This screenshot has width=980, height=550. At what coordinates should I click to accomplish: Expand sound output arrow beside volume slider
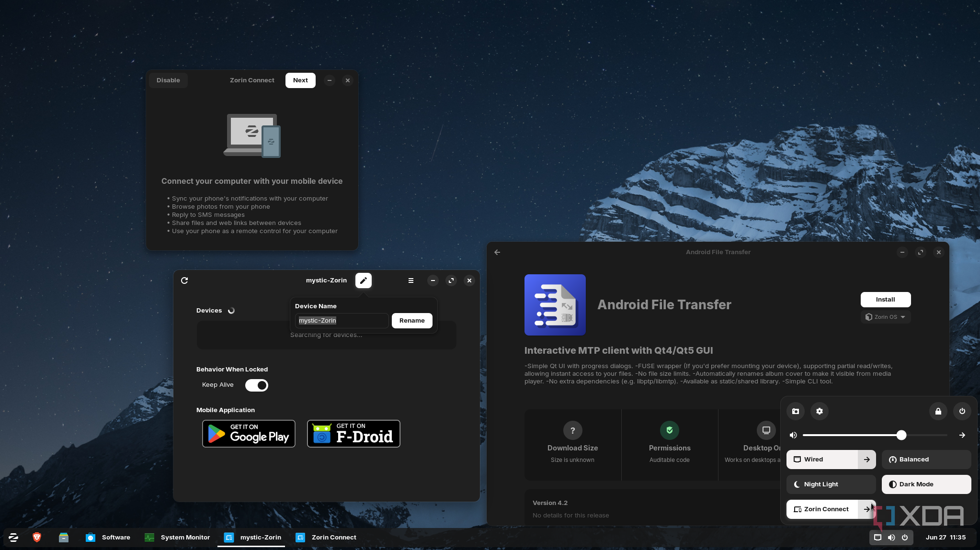962,435
